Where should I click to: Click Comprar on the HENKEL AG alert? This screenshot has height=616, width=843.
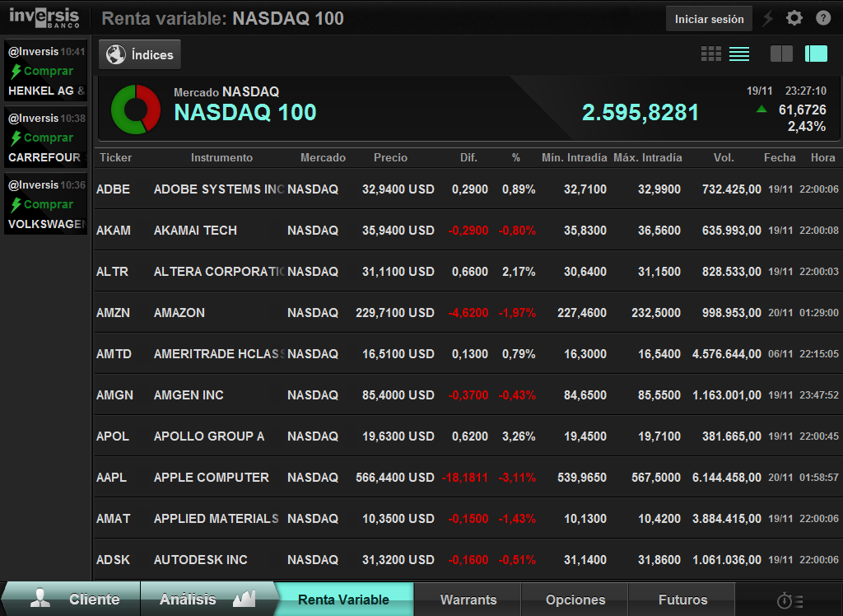click(x=48, y=72)
